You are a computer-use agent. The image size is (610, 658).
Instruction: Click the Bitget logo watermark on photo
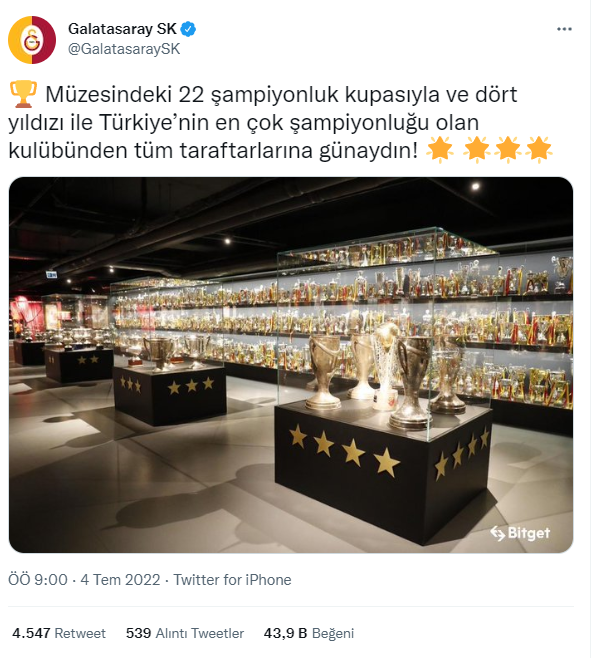pyautogui.click(x=520, y=533)
